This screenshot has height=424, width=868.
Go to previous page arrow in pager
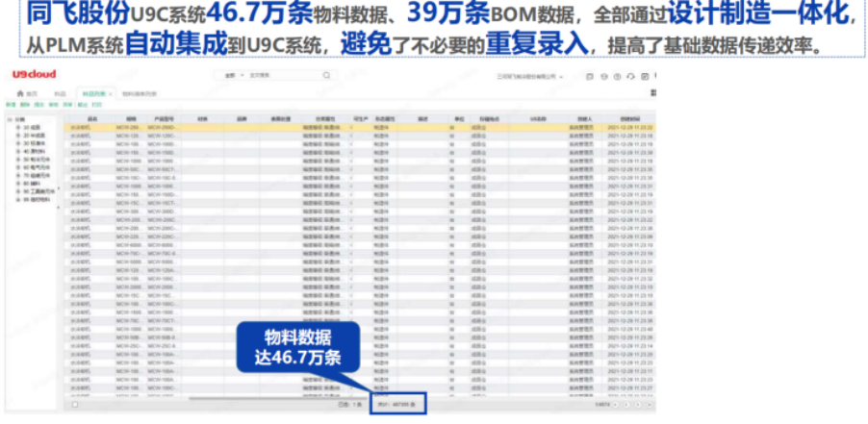626,405
